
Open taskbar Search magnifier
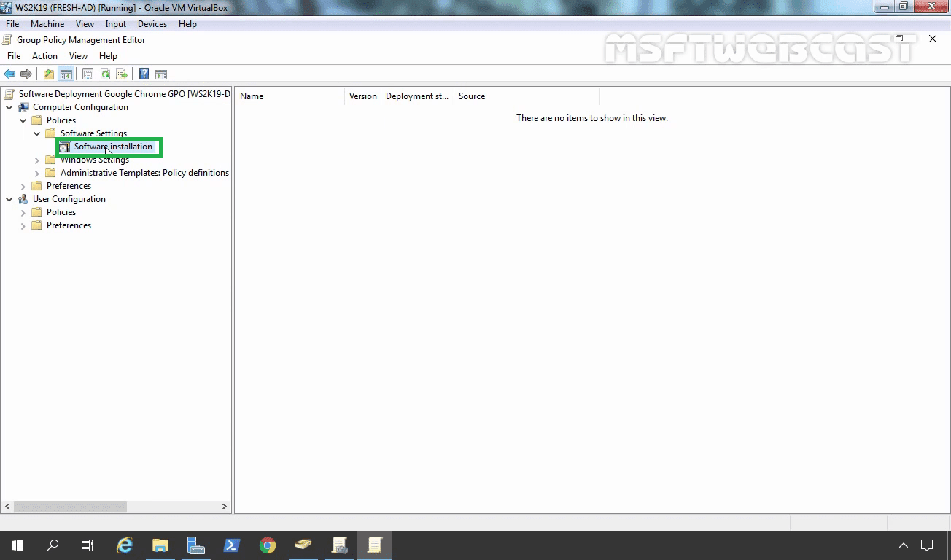point(53,545)
